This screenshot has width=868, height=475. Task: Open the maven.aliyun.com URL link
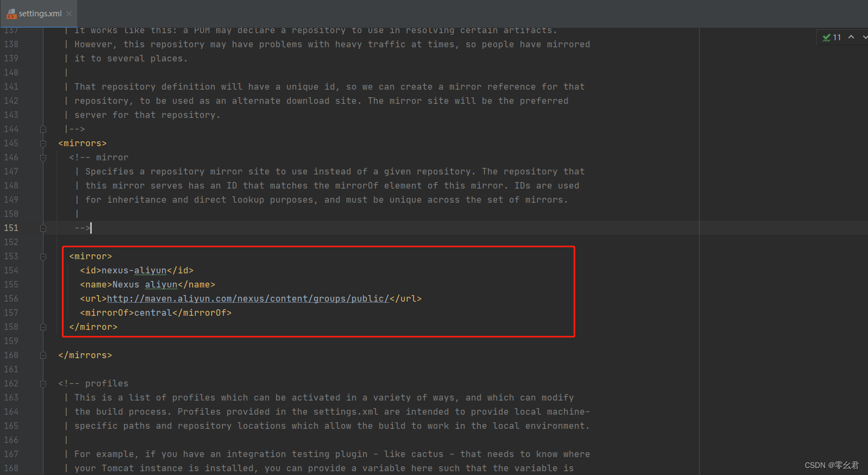(x=248, y=299)
